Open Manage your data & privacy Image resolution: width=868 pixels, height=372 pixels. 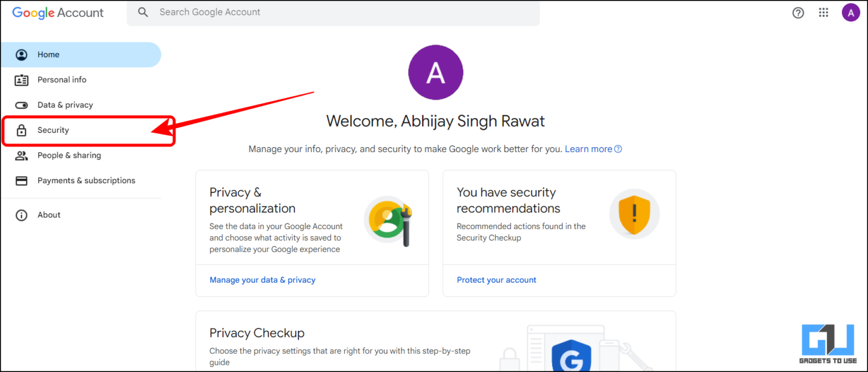coord(262,280)
